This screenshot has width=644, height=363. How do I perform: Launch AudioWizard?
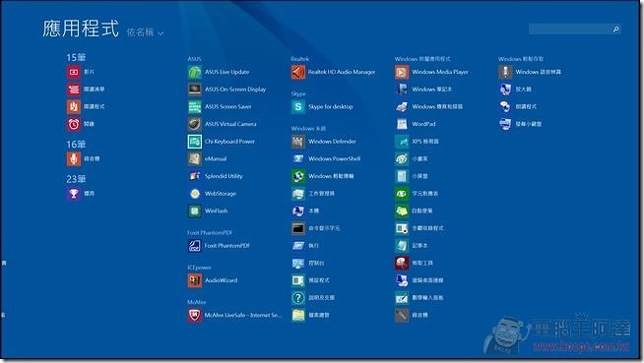click(213, 280)
